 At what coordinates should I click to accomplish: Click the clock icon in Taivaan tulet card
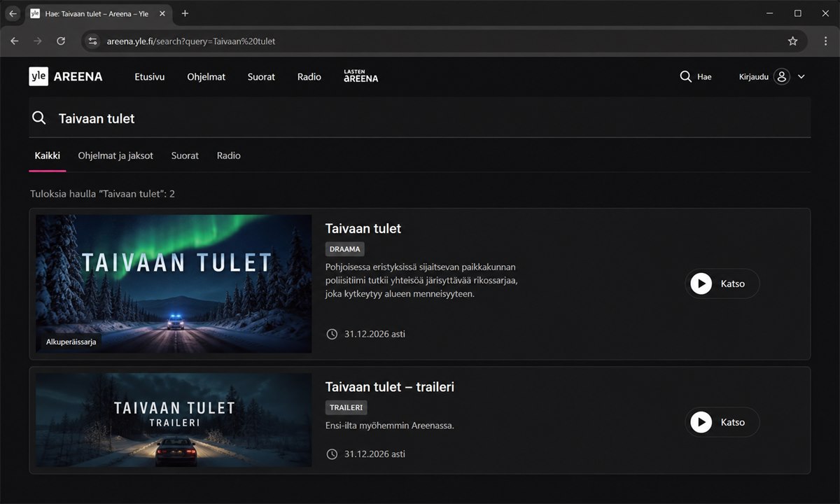coord(332,334)
